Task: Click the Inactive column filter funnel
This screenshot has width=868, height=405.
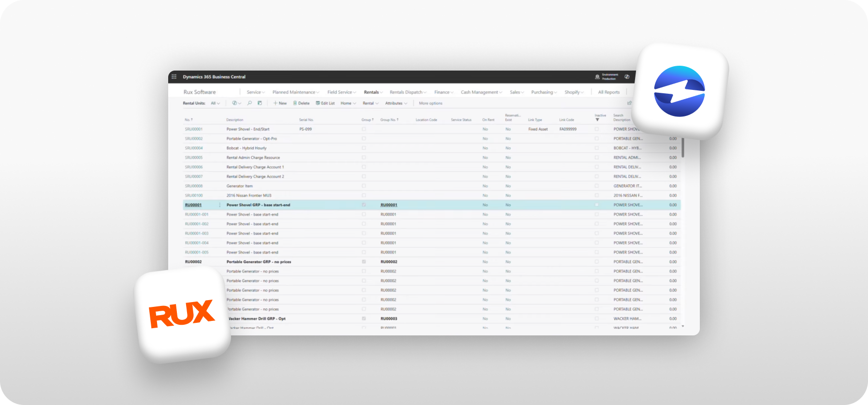Action: (x=597, y=120)
